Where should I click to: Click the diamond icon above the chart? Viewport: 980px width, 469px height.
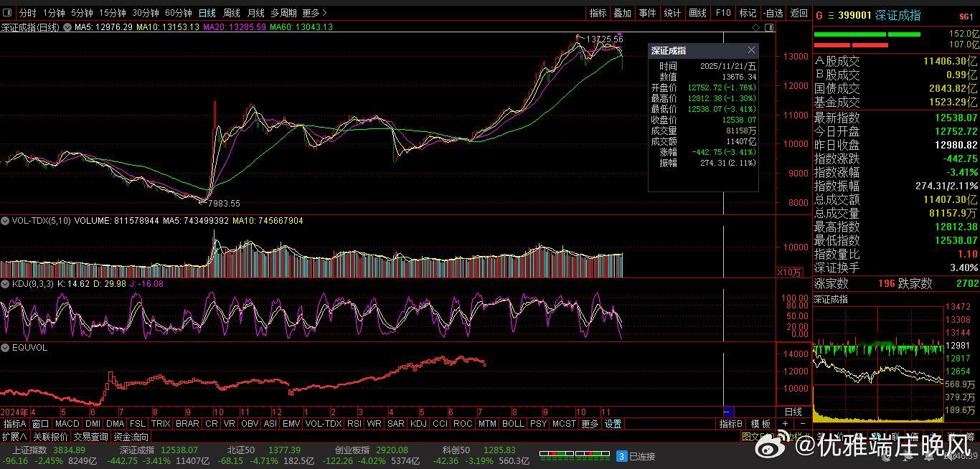(x=755, y=27)
